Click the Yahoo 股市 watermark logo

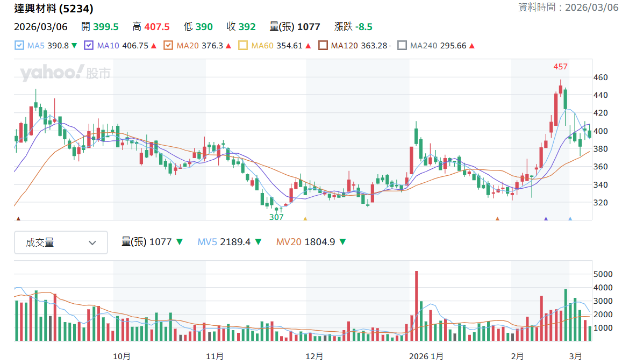click(65, 73)
